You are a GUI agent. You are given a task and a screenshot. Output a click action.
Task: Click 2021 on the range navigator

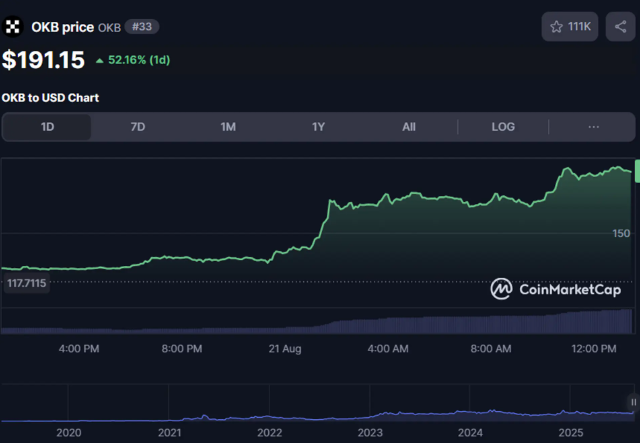tap(169, 433)
